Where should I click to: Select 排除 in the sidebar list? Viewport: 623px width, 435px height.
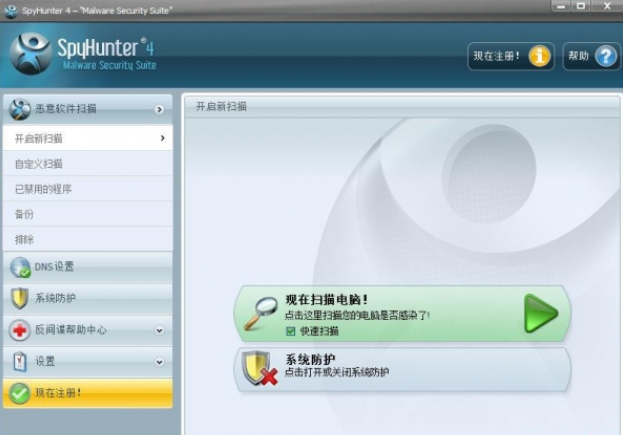pyautogui.click(x=25, y=240)
